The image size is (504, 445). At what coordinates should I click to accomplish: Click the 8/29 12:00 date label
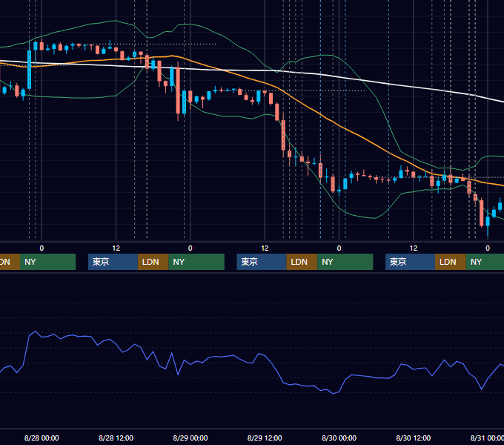[x=265, y=438]
